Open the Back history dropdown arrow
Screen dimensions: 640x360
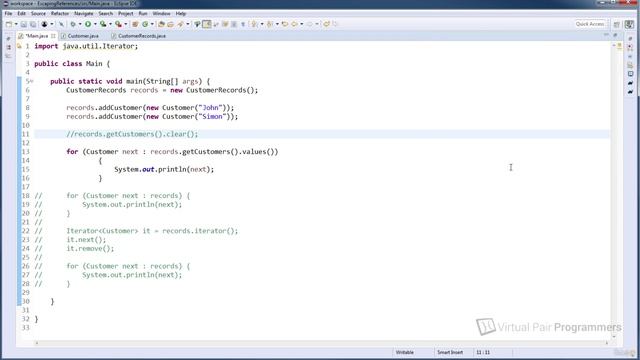coord(302,24)
